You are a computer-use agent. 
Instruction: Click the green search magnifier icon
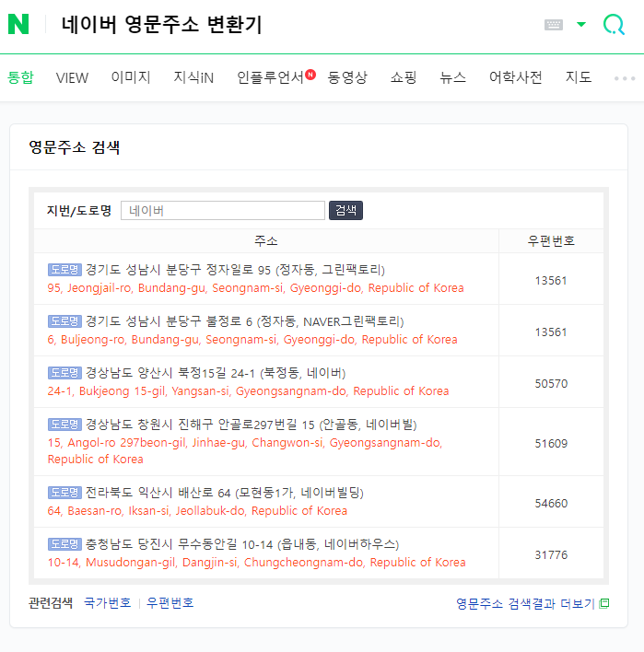(x=614, y=25)
